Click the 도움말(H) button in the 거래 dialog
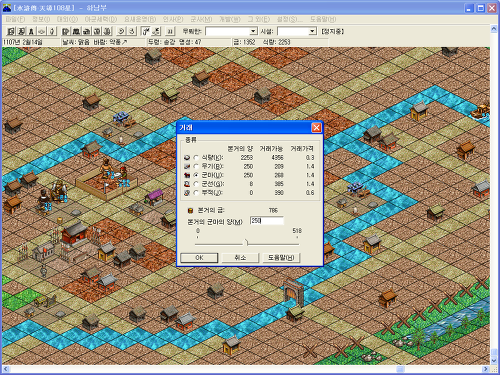500x375 pixels. (281, 258)
